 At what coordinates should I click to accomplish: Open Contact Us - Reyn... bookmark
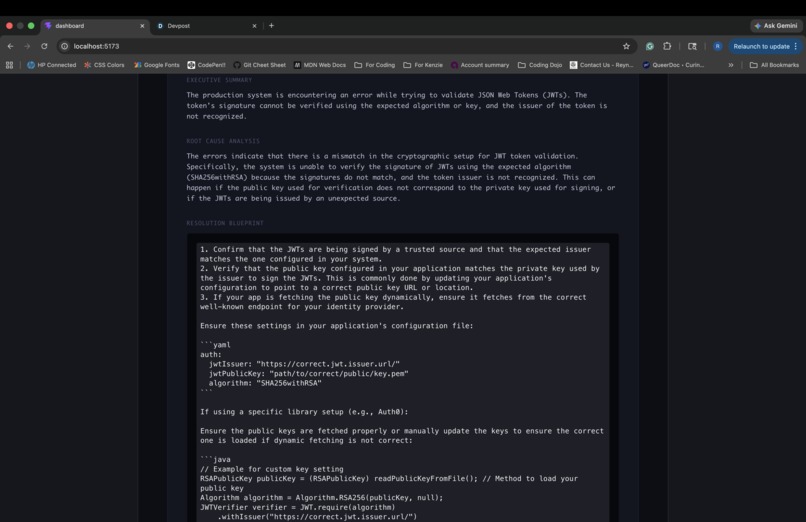coord(602,65)
